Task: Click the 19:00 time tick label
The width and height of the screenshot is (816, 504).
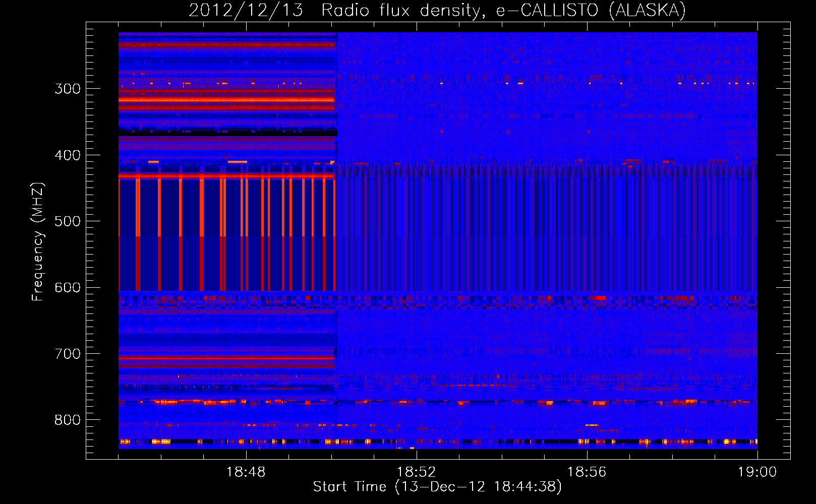Action: (757, 472)
